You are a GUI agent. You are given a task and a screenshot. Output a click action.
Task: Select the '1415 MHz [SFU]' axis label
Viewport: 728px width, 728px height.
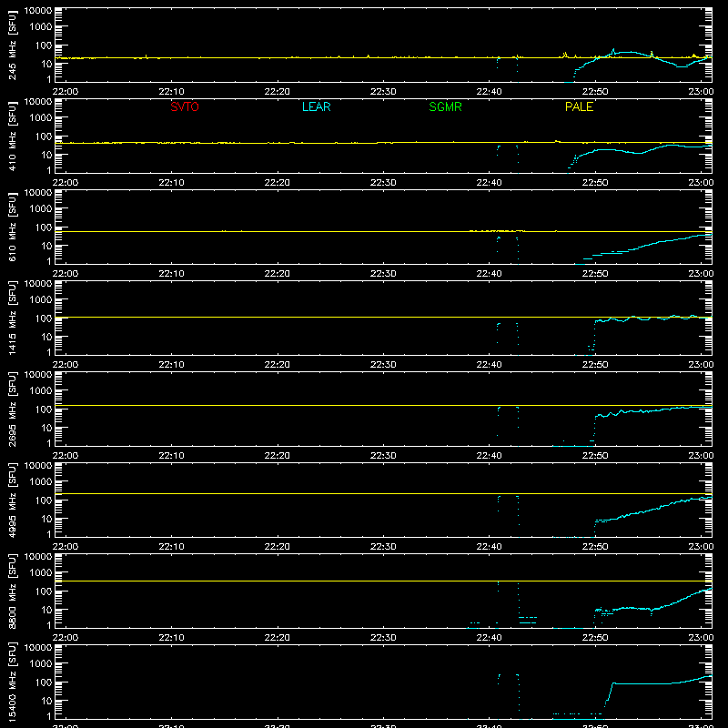pyautogui.click(x=13, y=318)
